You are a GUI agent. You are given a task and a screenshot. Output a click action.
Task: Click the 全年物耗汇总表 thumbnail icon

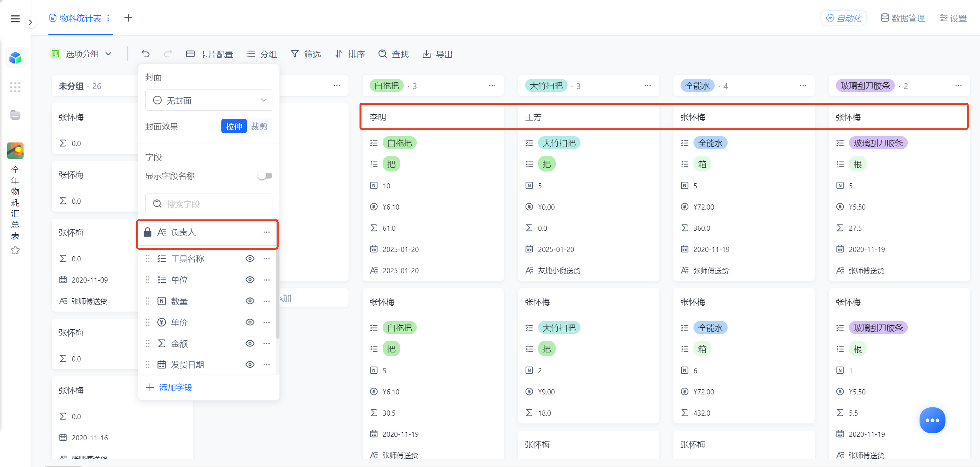click(x=15, y=151)
